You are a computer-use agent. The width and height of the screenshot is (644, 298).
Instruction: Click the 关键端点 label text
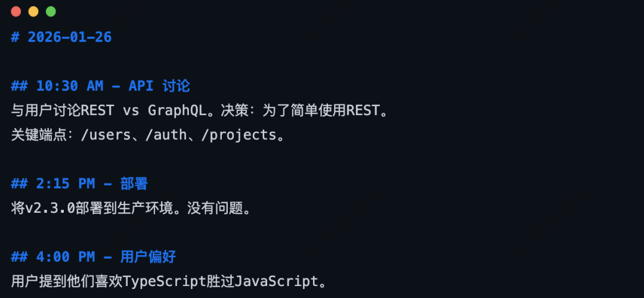click(39, 135)
